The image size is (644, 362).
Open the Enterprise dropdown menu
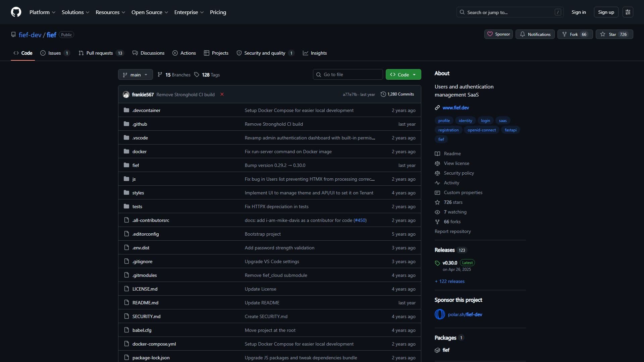pyautogui.click(x=189, y=12)
